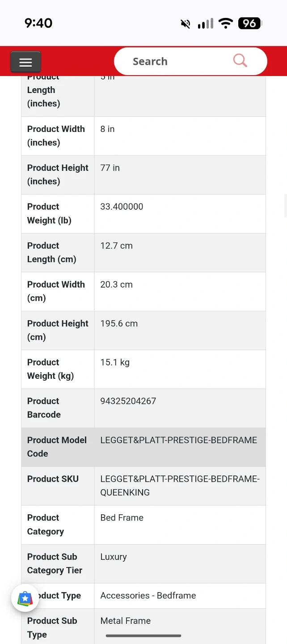Image resolution: width=287 pixels, height=644 pixels.
Task: Tap the Wi-Fi status icon
Action: click(227, 23)
